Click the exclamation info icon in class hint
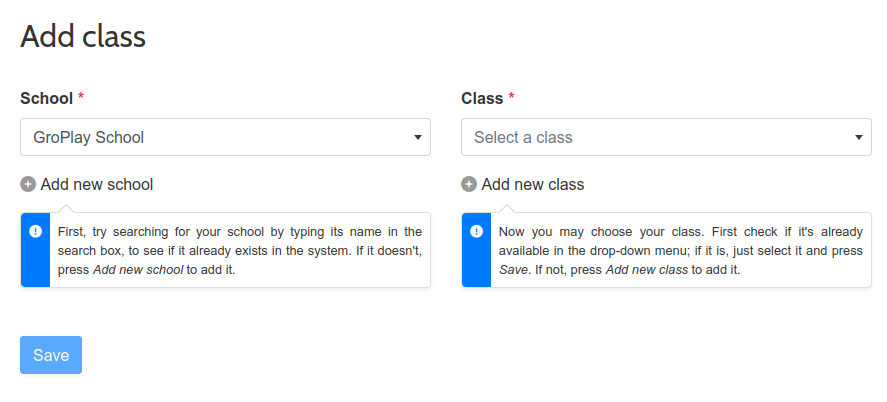887x402 pixels. point(476,231)
